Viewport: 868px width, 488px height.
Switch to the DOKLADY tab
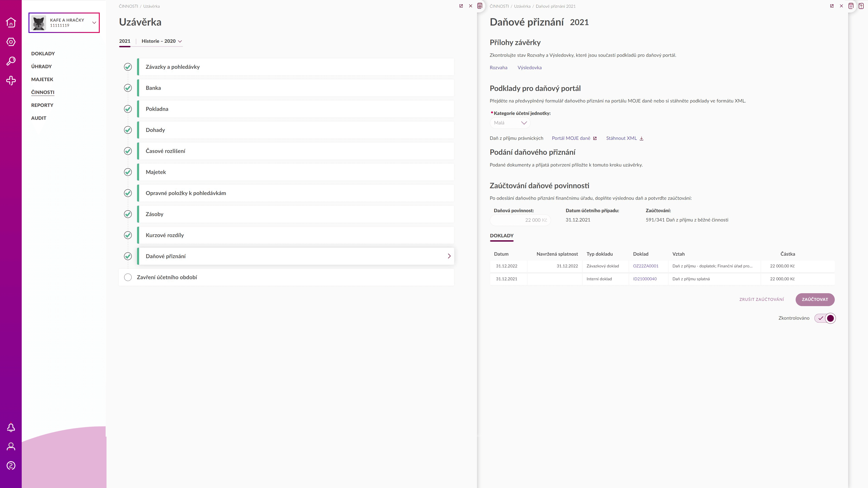pyautogui.click(x=501, y=236)
